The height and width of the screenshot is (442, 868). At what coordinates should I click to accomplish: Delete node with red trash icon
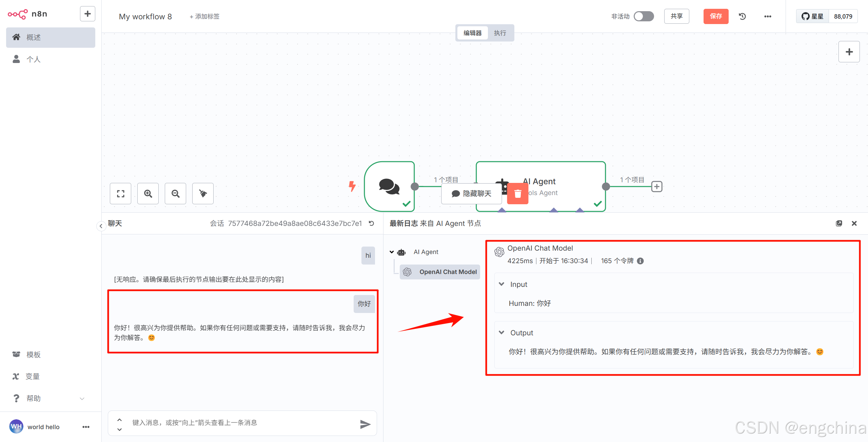pos(517,193)
